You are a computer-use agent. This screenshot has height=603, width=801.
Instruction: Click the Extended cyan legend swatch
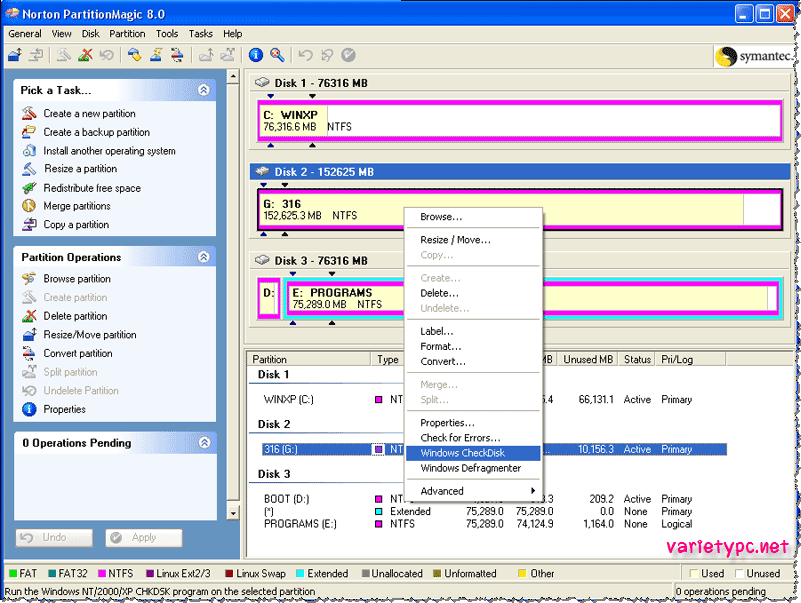[300, 573]
